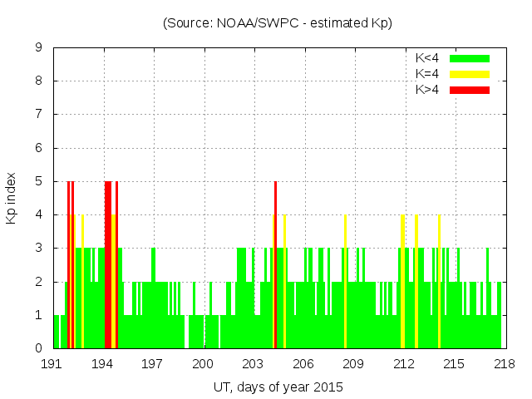Click the yellow K=4 legend swatch
Image resolution: width=532 pixels, height=399 pixels.
[470, 74]
